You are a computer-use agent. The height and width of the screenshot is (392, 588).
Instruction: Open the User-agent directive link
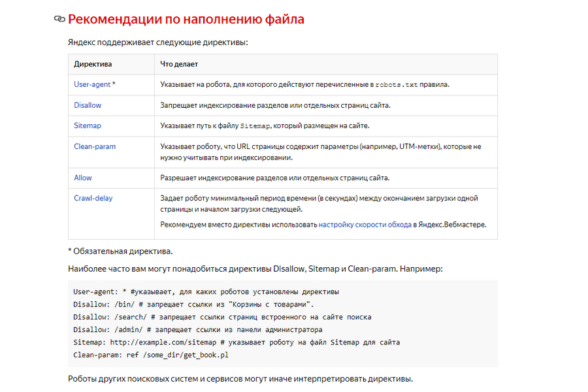(x=91, y=84)
